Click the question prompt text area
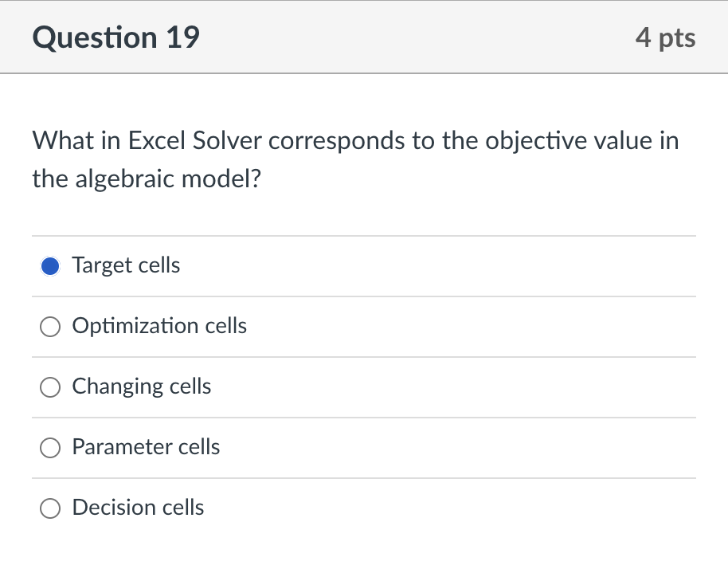Screen dimensions: 728x569 [x=354, y=159]
